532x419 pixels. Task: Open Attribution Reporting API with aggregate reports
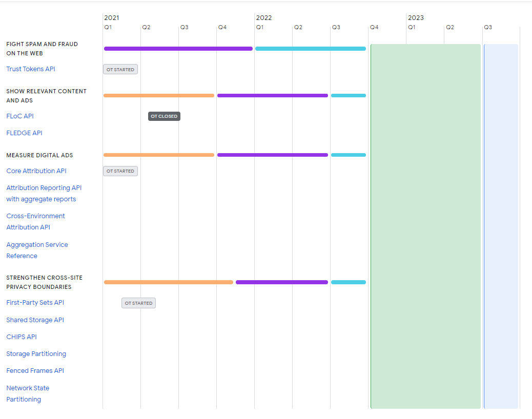tap(44, 194)
